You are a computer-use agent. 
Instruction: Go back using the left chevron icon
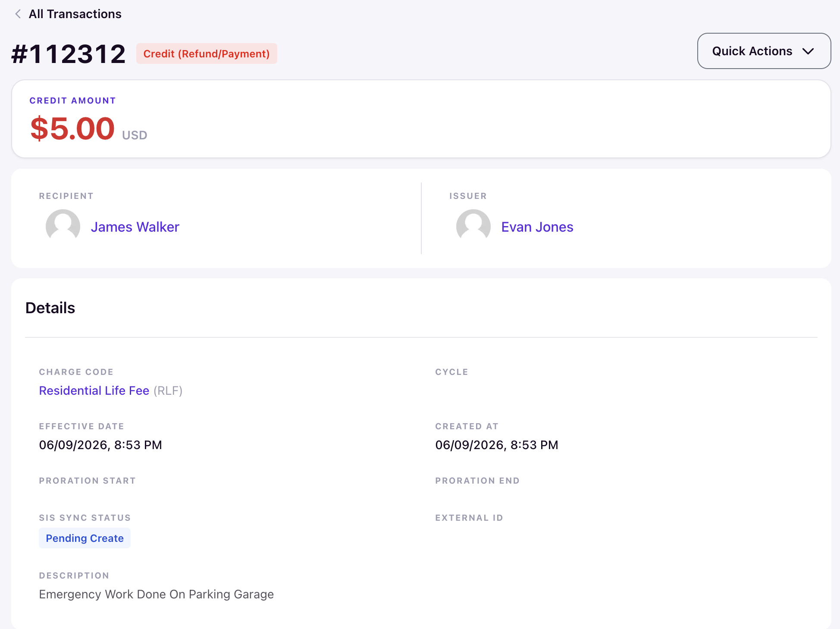pos(18,14)
